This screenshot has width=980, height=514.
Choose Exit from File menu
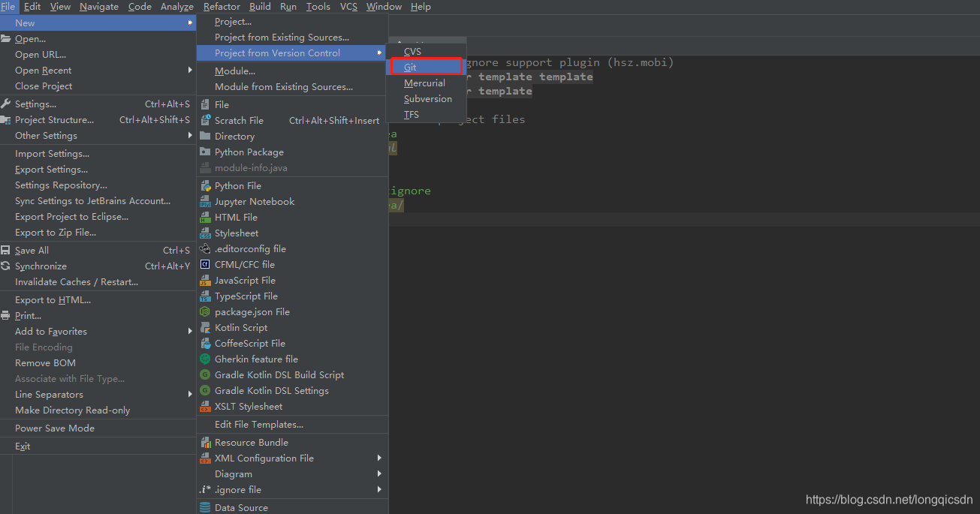[98, 446]
